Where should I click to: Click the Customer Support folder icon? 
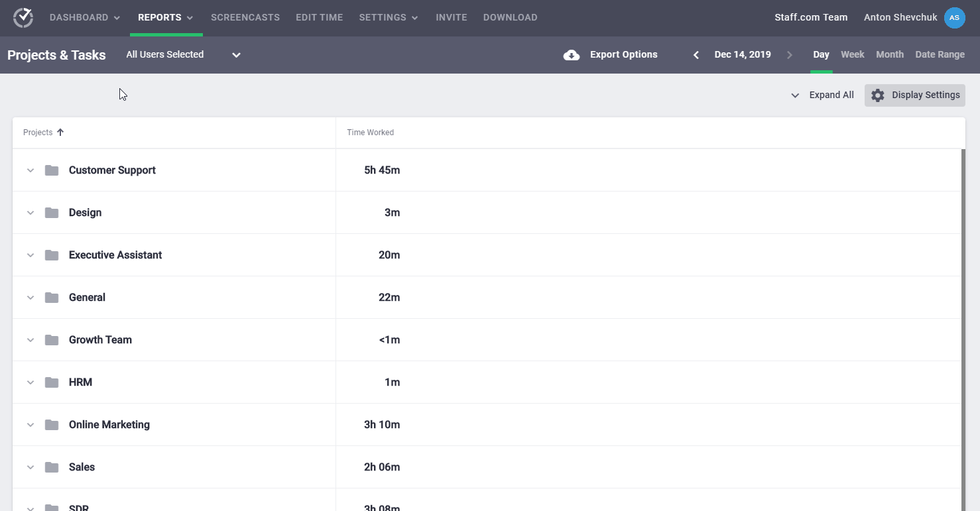click(52, 170)
